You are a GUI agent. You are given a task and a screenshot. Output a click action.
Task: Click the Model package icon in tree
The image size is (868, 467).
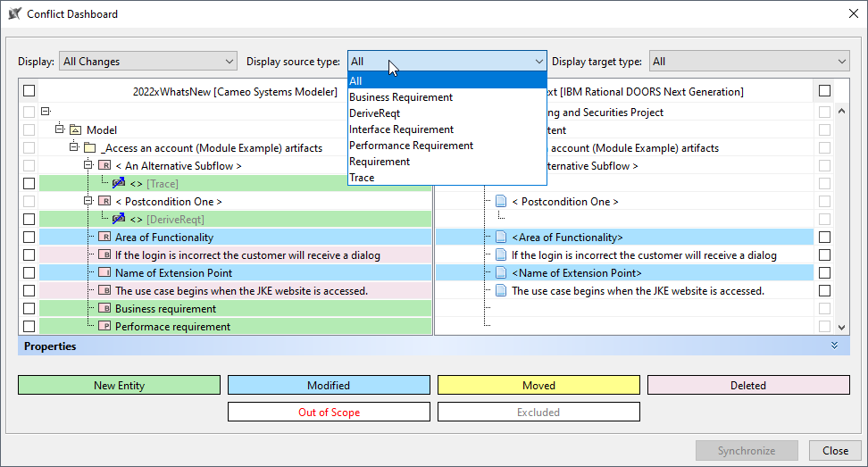[x=75, y=130]
